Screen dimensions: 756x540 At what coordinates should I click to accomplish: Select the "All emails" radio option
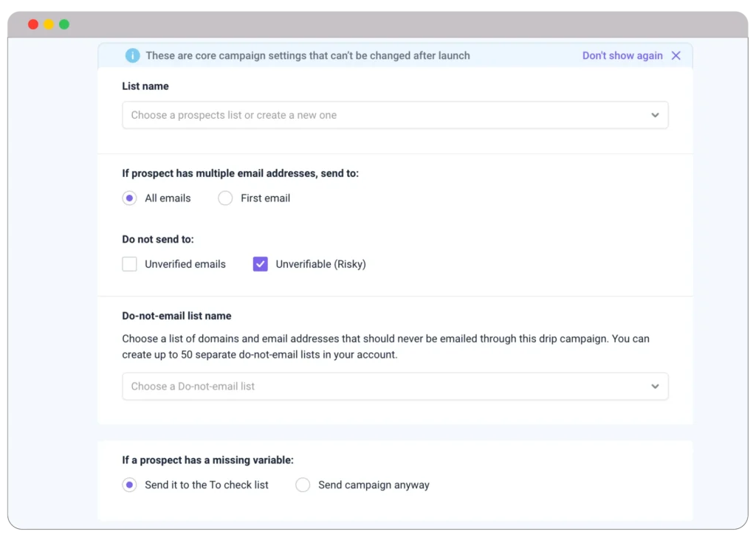130,198
